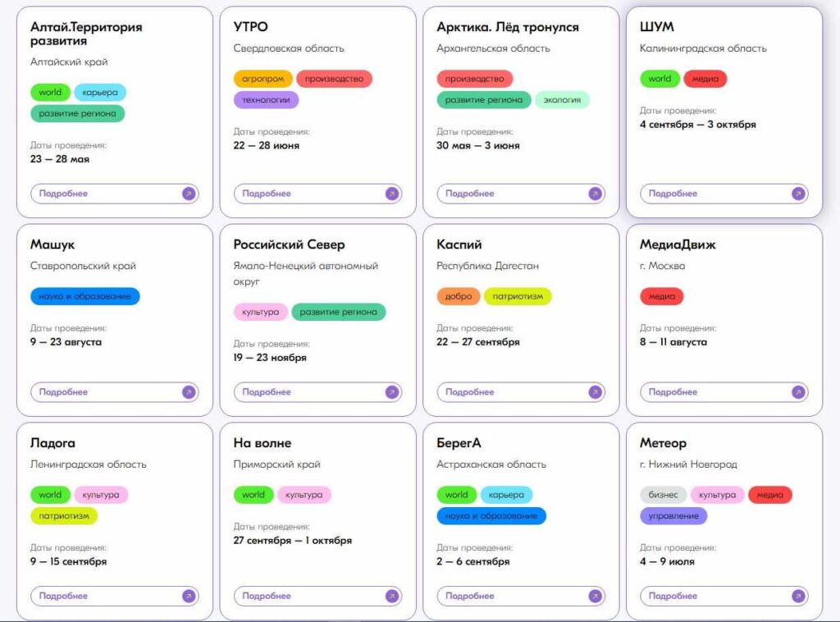The height and width of the screenshot is (622, 840).
Task: Choose the добро tag on the Каспий card
Action: coord(459,296)
